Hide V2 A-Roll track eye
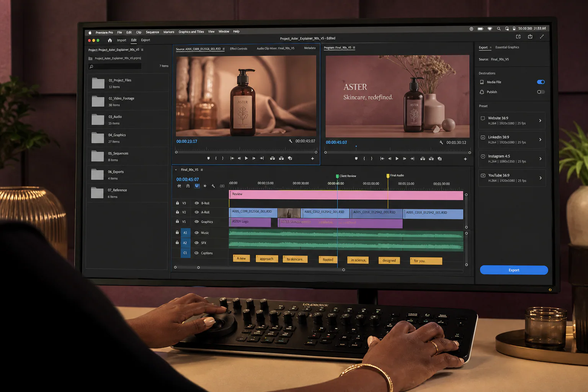Viewport: 588px width, 392px height. 197,212
